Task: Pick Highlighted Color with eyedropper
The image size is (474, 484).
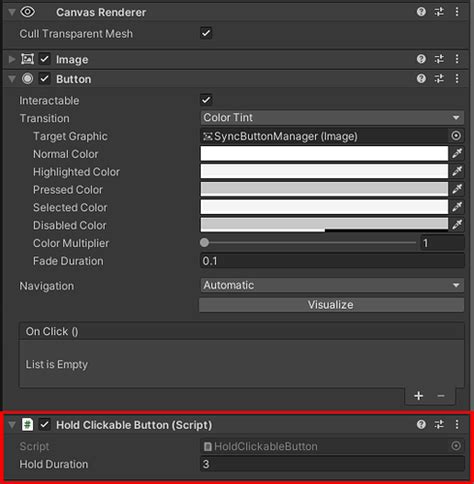Action: (457, 171)
